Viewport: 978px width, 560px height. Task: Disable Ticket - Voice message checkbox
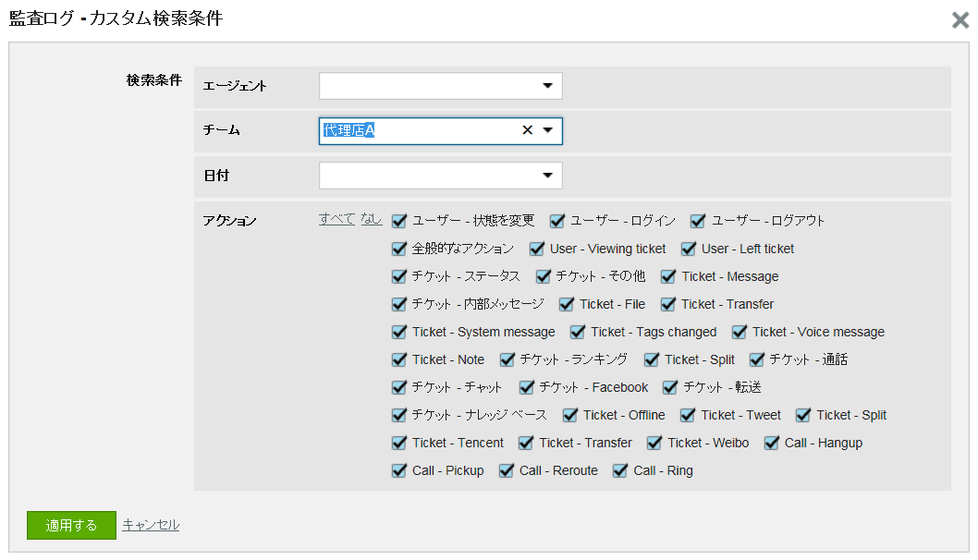[x=740, y=332]
